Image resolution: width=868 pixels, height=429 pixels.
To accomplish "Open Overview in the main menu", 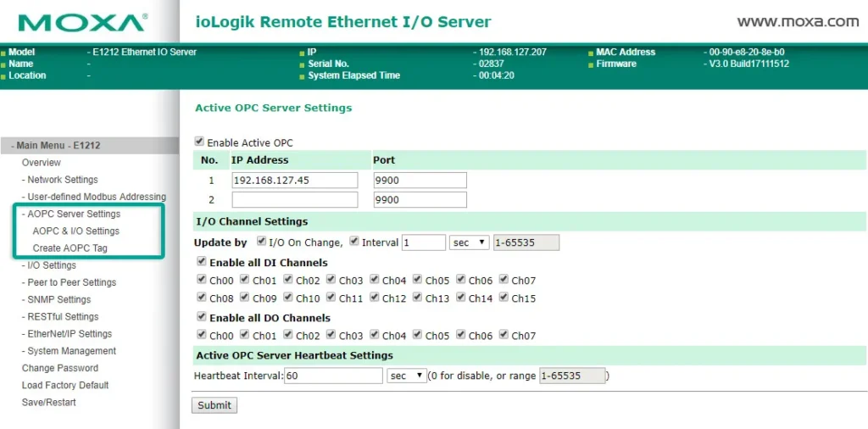I will [42, 163].
